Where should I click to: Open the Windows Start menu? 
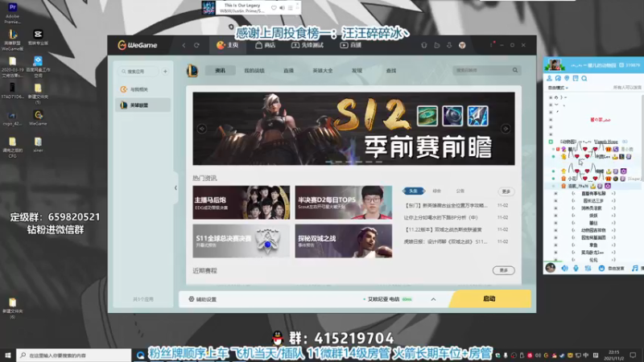pos(8,355)
